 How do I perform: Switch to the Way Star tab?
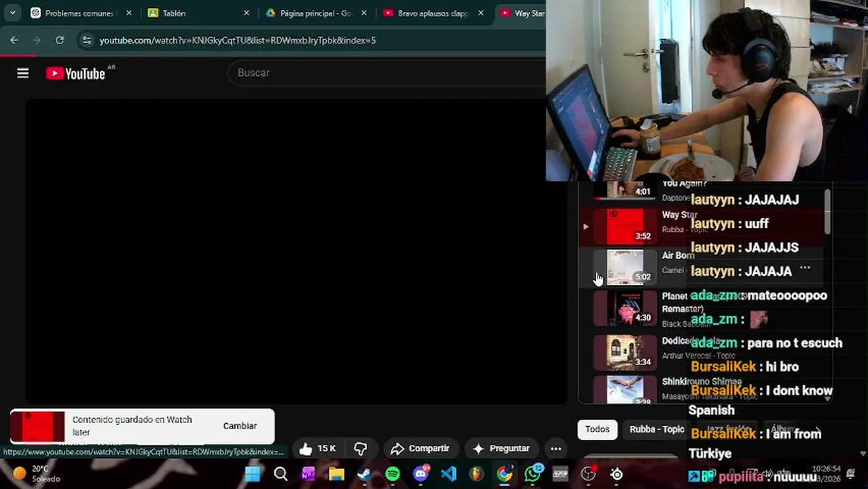pyautogui.click(x=522, y=13)
